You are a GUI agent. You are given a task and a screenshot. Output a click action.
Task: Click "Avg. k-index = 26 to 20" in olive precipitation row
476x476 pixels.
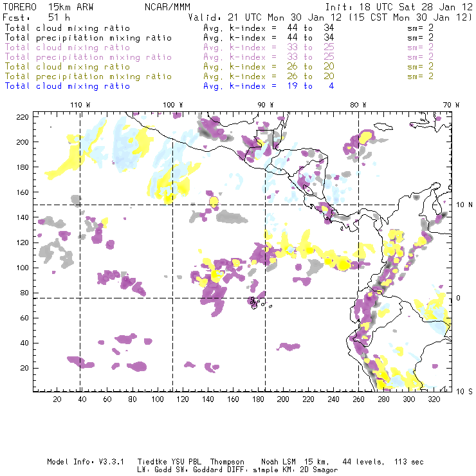pos(269,76)
